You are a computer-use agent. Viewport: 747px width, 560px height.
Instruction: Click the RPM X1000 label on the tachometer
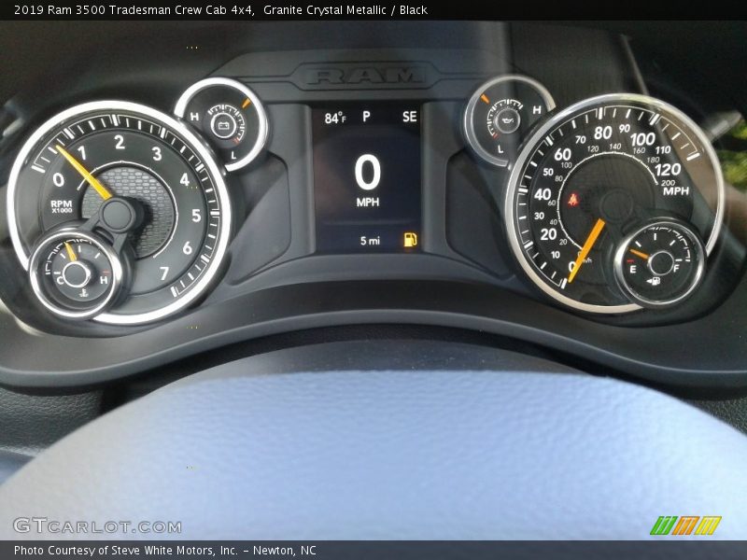[x=62, y=205]
